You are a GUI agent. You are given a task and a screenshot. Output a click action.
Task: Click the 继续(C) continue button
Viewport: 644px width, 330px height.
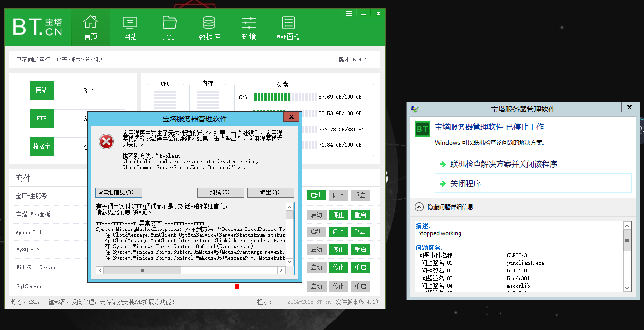coord(220,192)
